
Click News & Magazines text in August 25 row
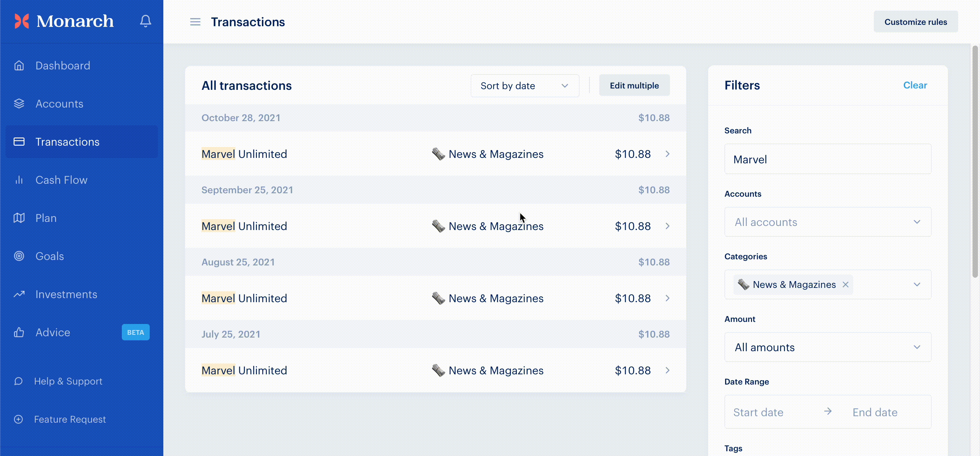pos(496,298)
